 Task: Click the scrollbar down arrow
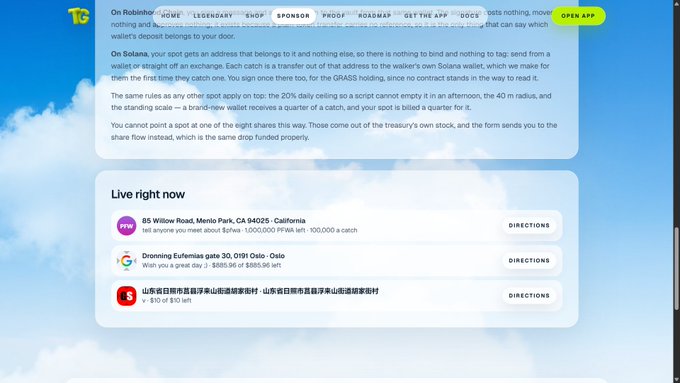point(677,380)
